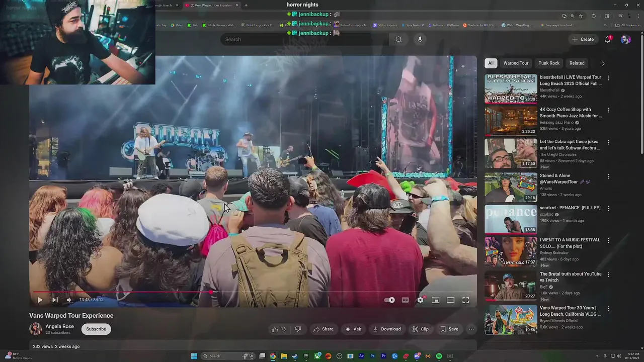Bookmark this page with star icon
This screenshot has width=644, height=362.
click(x=580, y=16)
